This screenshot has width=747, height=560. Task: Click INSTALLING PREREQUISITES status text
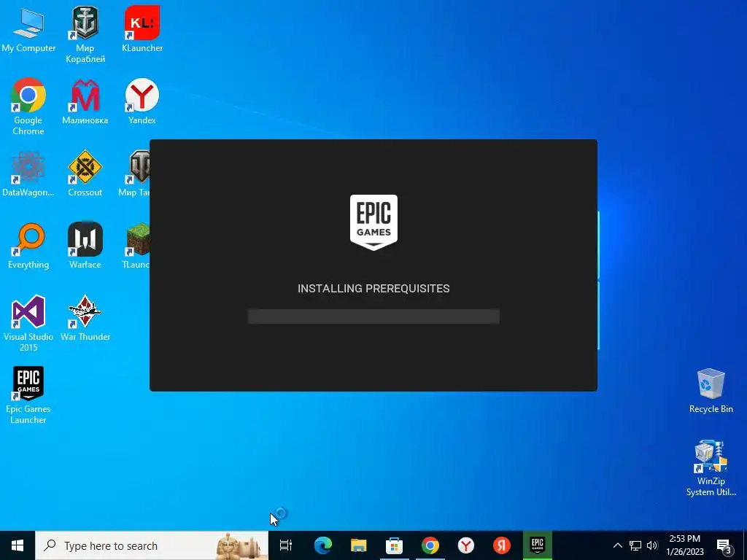373,289
